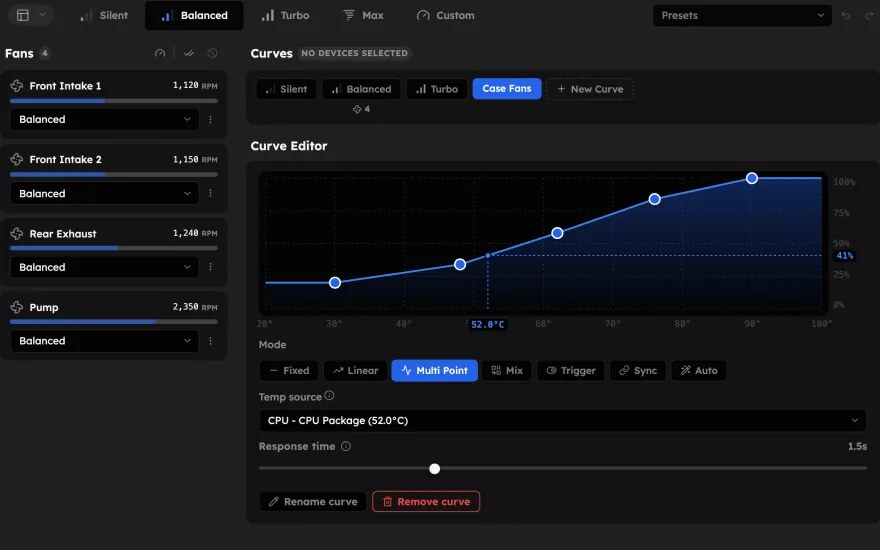
Task: Click the Response time slider handle
Action: 434,469
